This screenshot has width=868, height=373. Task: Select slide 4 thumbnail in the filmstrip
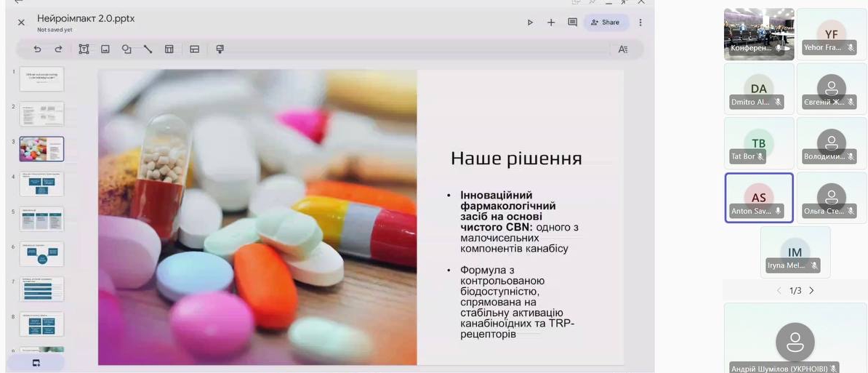(41, 184)
